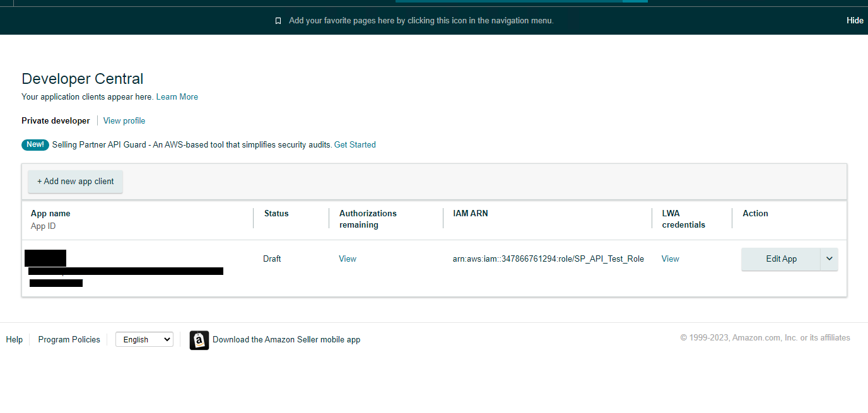View the authorizations remaining for the app
The height and width of the screenshot is (413, 868).
tap(348, 259)
